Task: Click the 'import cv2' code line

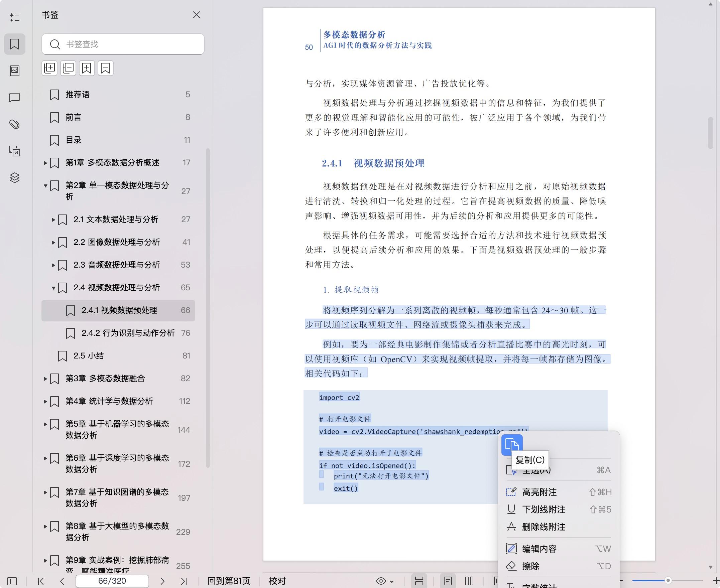Action: point(339,397)
